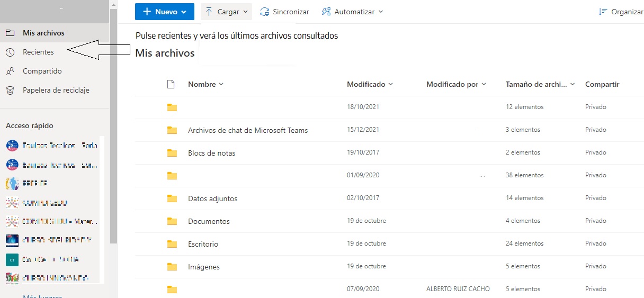Click the Recientes clock icon
The height and width of the screenshot is (298, 644).
pyautogui.click(x=10, y=52)
